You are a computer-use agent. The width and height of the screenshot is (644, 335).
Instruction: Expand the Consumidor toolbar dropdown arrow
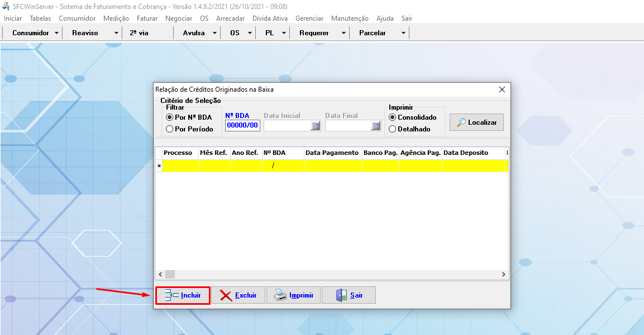pyautogui.click(x=57, y=33)
